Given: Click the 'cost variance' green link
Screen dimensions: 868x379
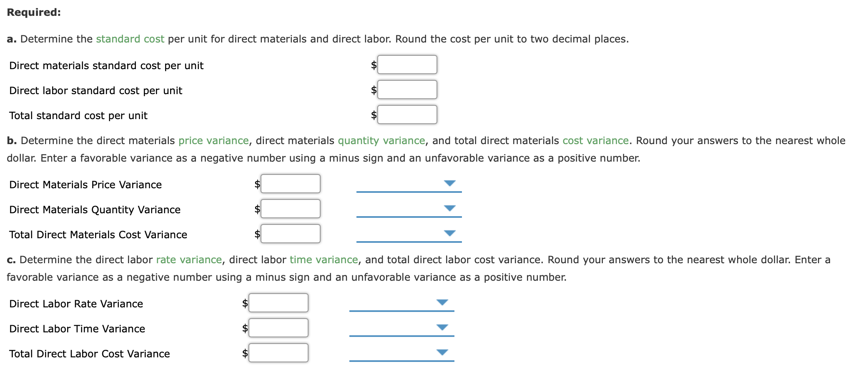Looking at the screenshot, I should pos(595,140).
